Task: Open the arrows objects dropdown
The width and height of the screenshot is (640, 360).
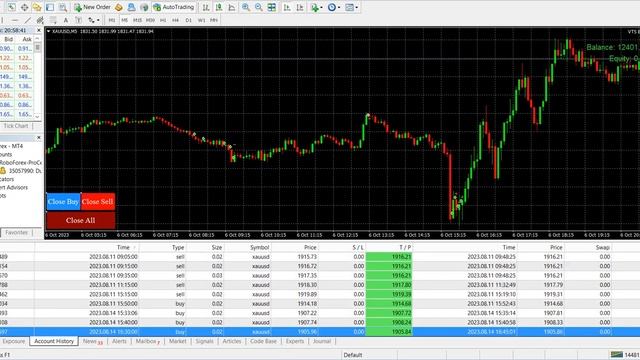Action: tap(93, 20)
